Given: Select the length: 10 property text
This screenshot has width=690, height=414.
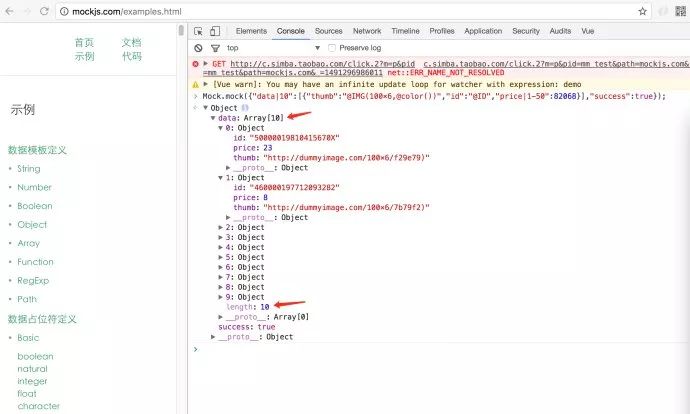Looking at the screenshot, I should tap(248, 307).
